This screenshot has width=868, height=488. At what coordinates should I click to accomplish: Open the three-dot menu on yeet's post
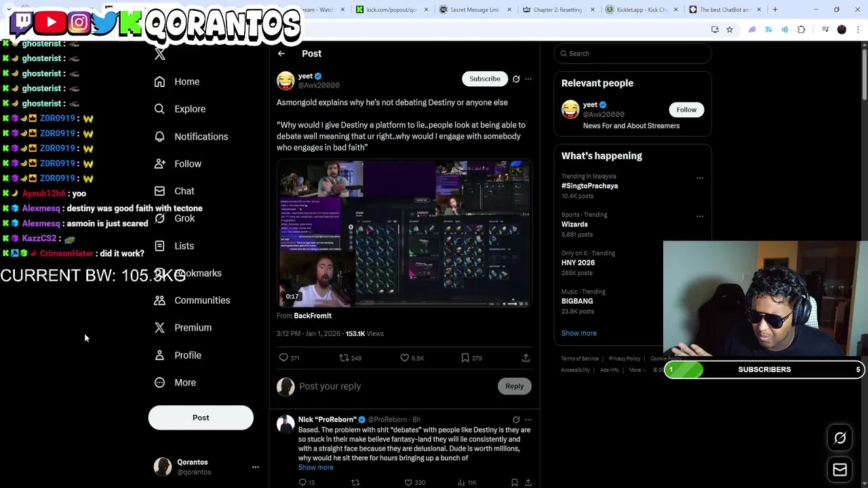528,79
